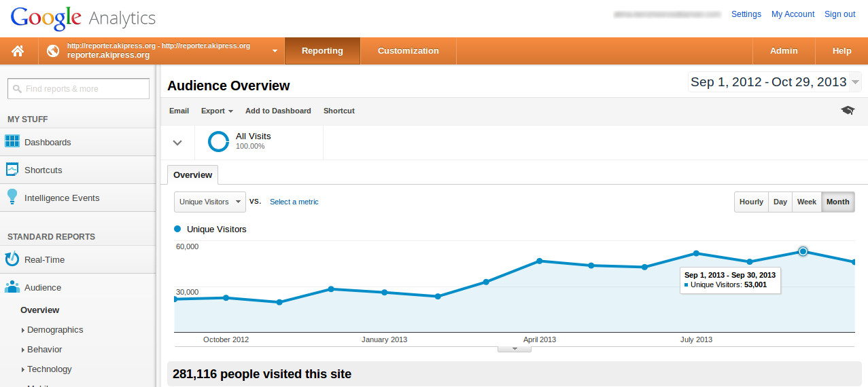868x387 pixels.
Task: Switch graph interval to Day
Action: coord(780,202)
